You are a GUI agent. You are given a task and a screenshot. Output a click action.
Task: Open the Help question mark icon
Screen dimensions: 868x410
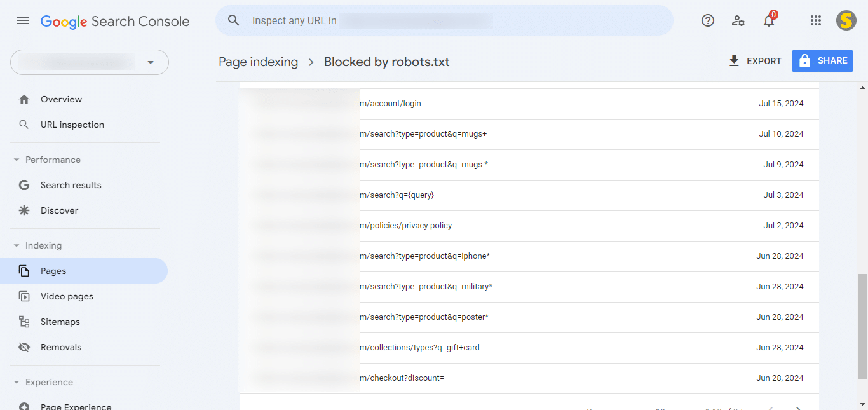(x=708, y=20)
